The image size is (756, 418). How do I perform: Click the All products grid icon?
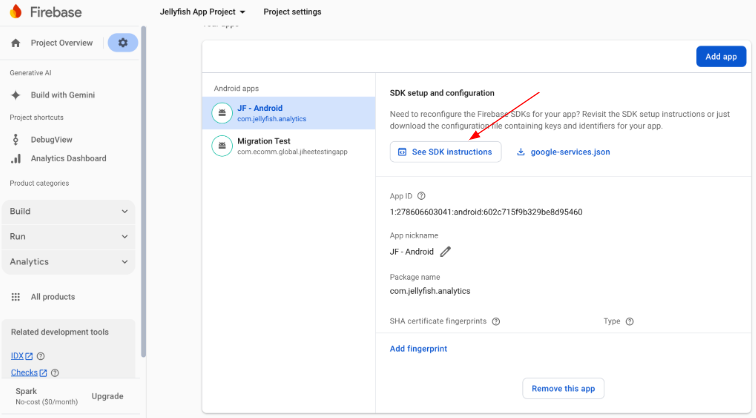tap(16, 297)
